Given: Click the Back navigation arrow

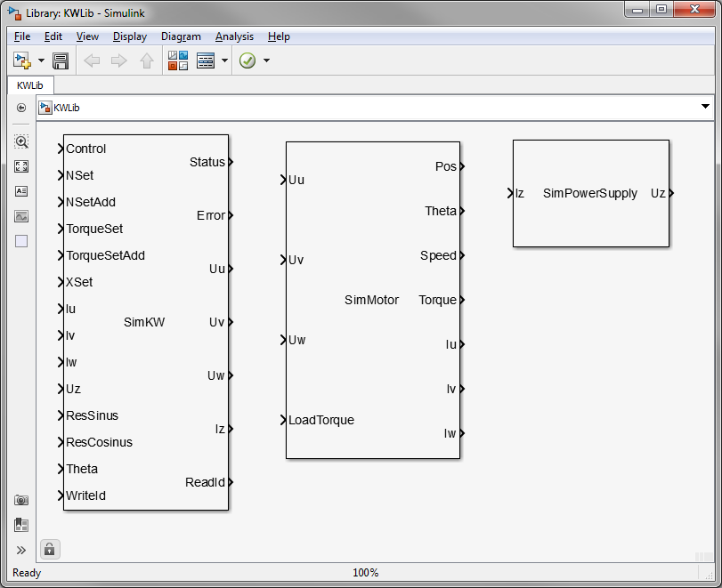Looking at the screenshot, I should 92,60.
